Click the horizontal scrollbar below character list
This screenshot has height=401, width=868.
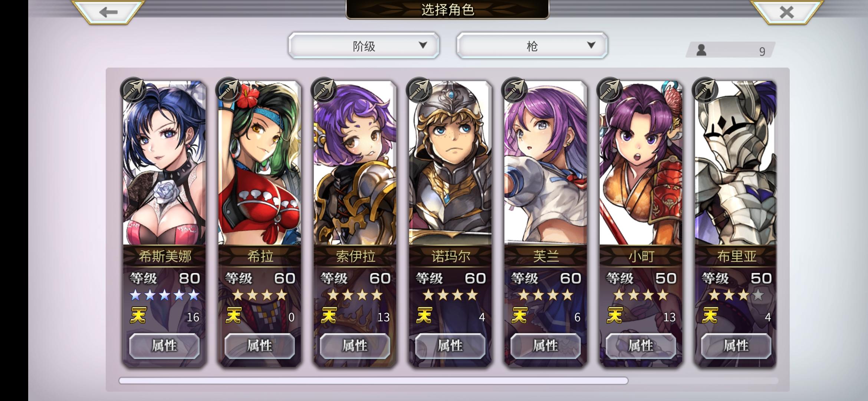(373, 381)
